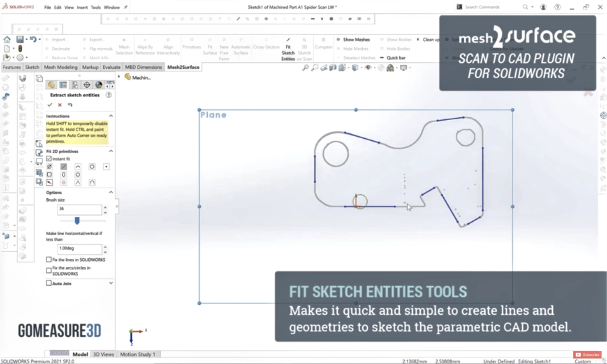Select the circle primitive fit icon
The height and width of the screenshot is (364, 607).
92,166
